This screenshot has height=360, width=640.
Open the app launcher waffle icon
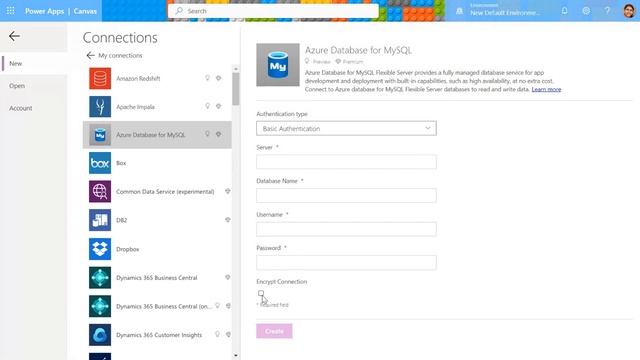[11, 11]
